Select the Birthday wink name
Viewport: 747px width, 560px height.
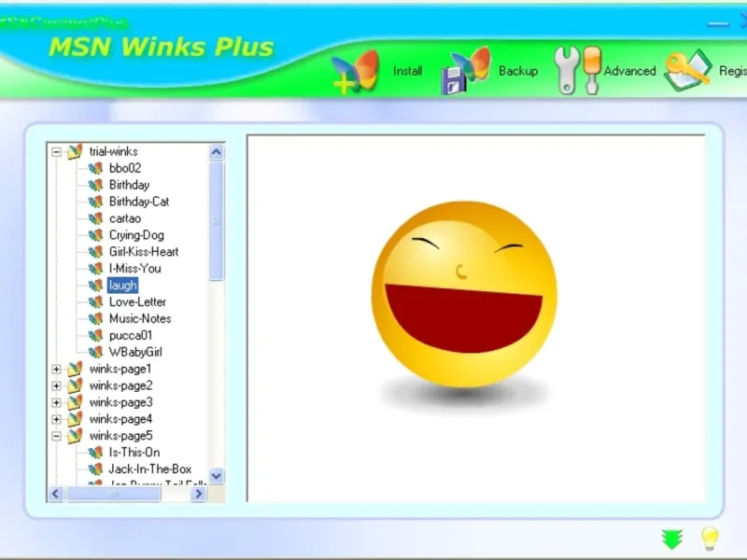click(129, 185)
